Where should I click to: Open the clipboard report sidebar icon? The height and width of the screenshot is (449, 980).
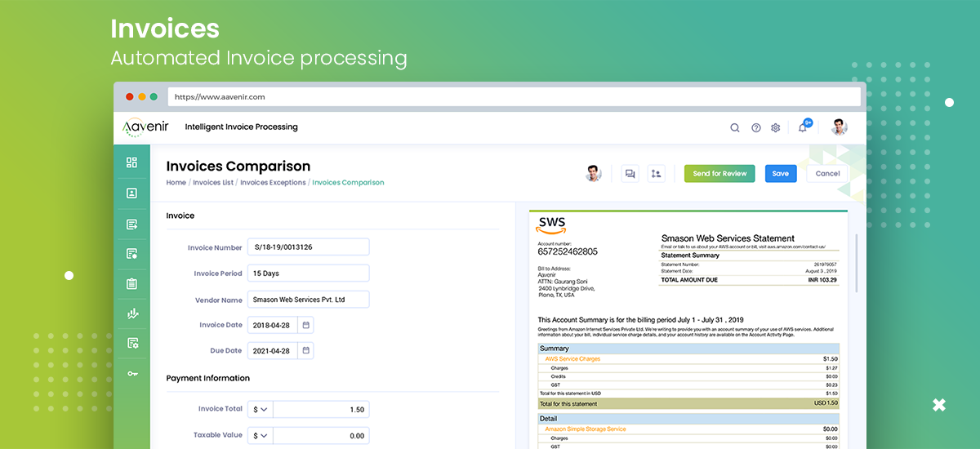(x=131, y=284)
